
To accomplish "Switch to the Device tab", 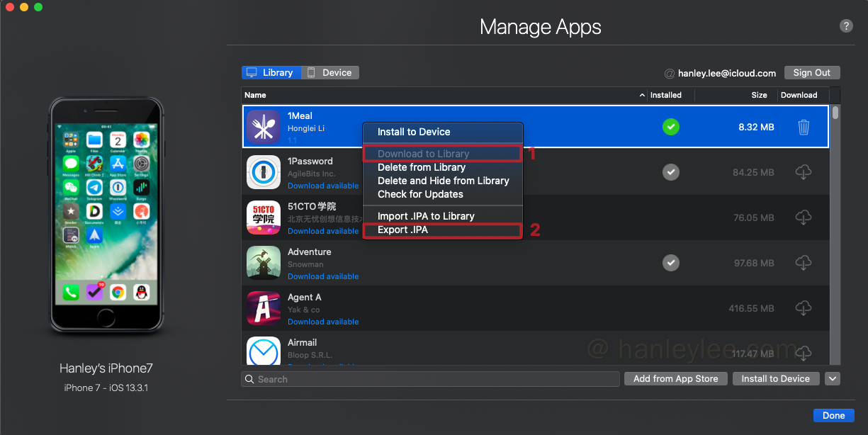I will (330, 72).
